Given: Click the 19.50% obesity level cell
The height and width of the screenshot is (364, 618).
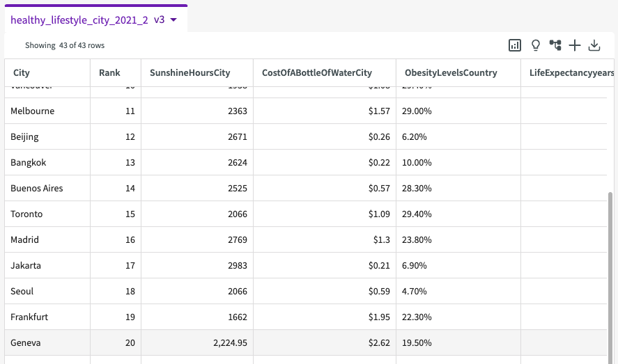Looking at the screenshot, I should pos(458,342).
